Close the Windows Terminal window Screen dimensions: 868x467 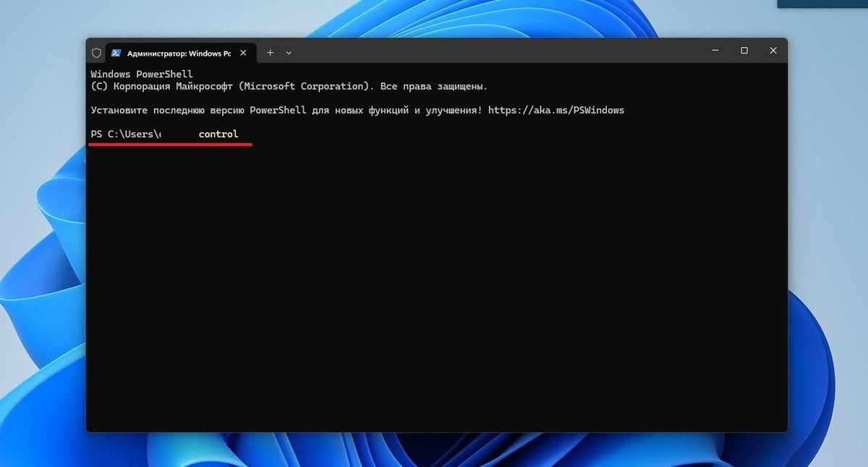(773, 51)
